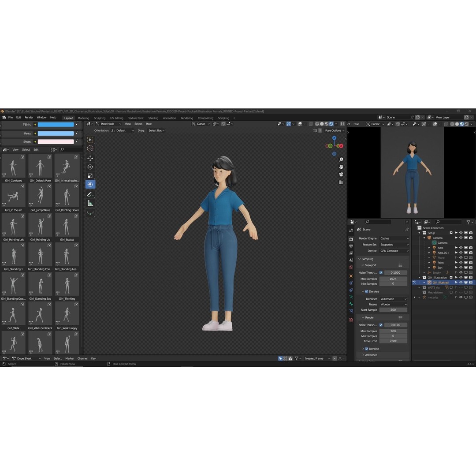Toggle camera view in main viewport

coord(341,174)
